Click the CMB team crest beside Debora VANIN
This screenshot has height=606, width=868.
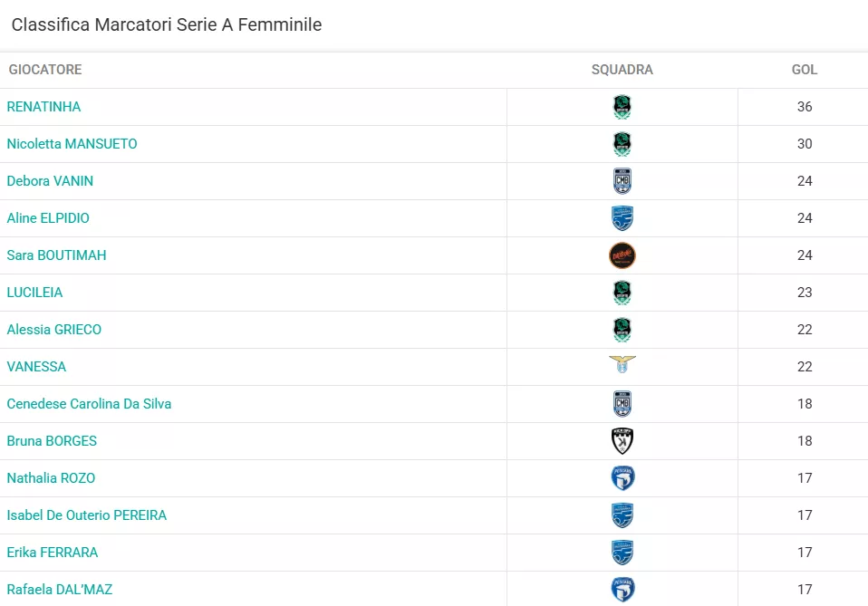pyautogui.click(x=622, y=181)
